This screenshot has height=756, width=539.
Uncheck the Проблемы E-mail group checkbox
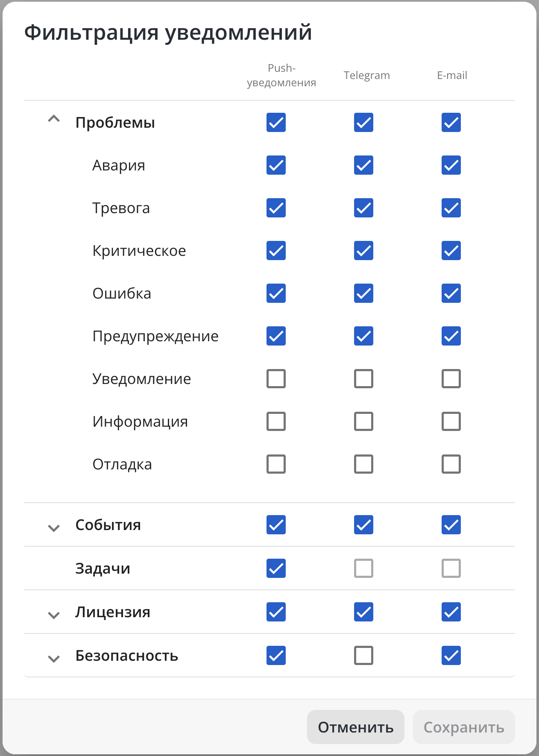(451, 123)
